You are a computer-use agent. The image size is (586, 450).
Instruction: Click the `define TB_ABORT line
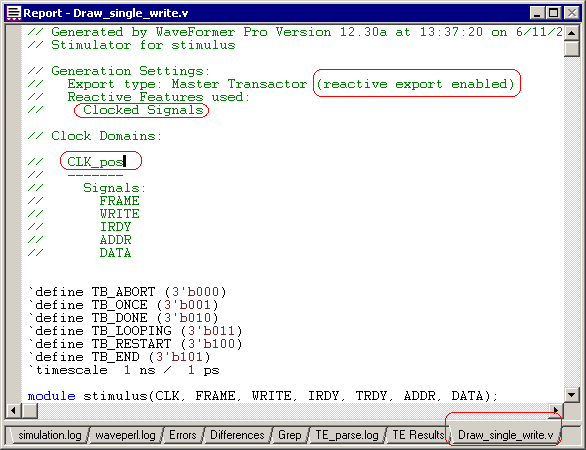pos(127,292)
